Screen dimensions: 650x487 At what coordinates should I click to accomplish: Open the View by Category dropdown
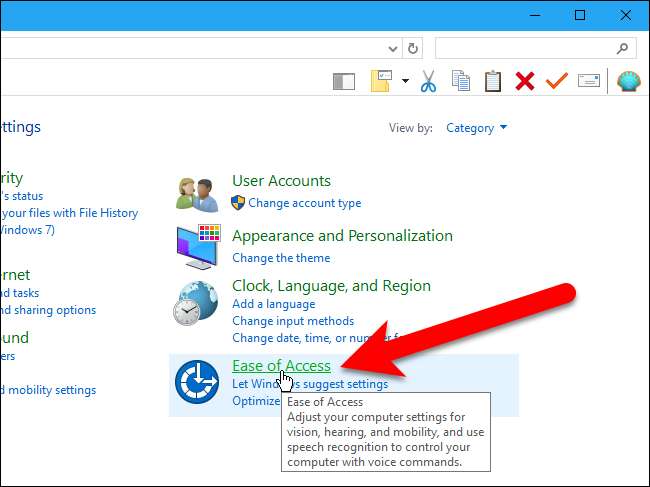pos(476,128)
